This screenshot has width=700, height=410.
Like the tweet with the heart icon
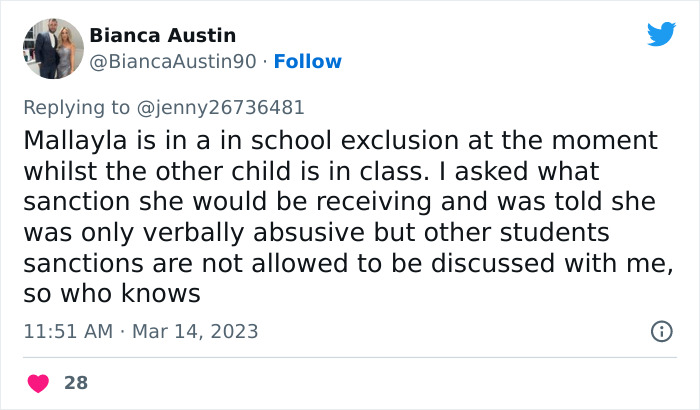(38, 382)
